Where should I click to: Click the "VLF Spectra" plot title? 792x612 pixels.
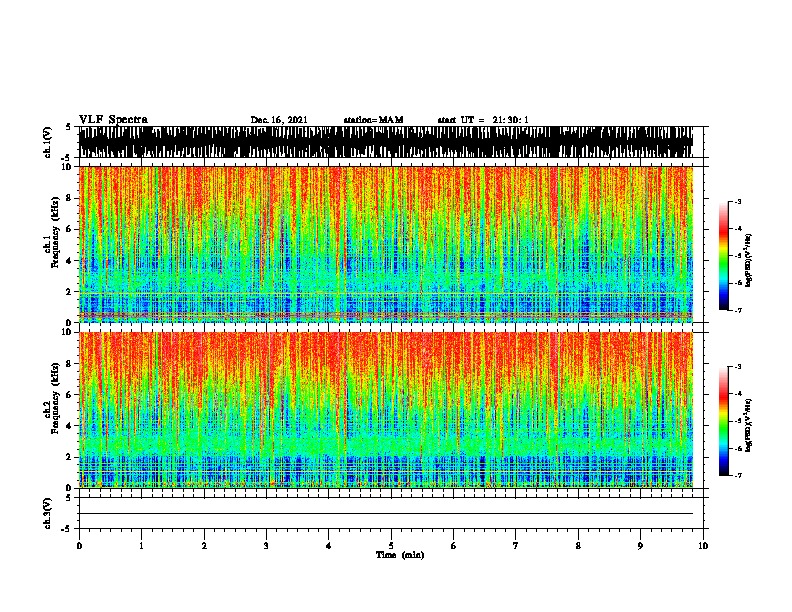click(113, 120)
